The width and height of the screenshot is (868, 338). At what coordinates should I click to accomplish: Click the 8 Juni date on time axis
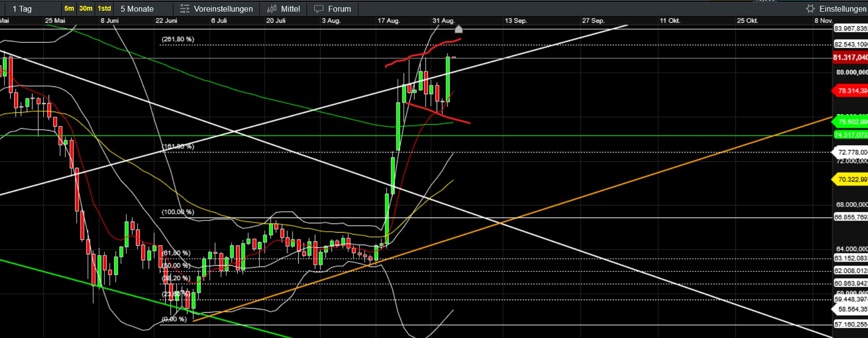[x=110, y=20]
